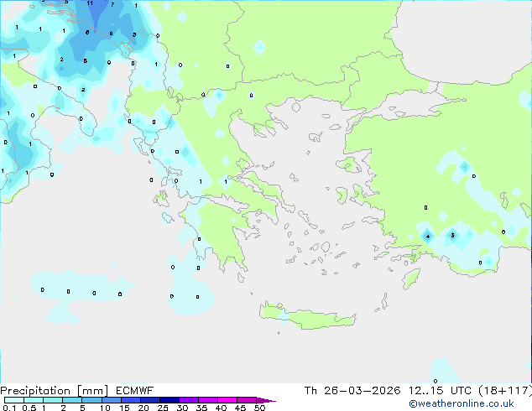Pick the 20–25 mm legend color box
The image size is (532, 411).
pos(150,400)
